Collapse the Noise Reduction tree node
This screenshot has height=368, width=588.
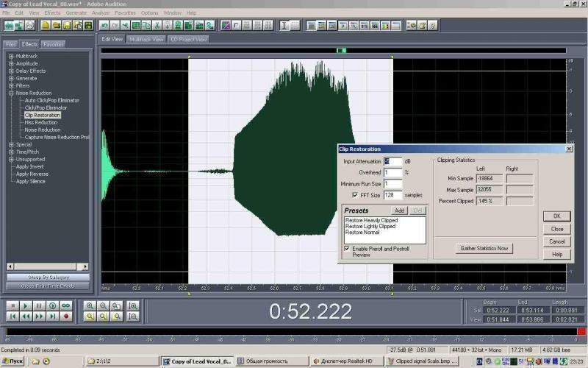11,93
